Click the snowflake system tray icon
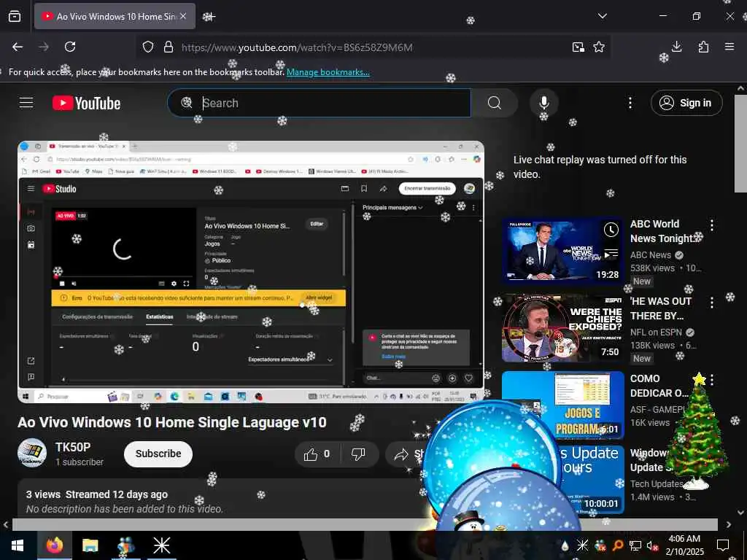This screenshot has height=560, width=747. 582,545
